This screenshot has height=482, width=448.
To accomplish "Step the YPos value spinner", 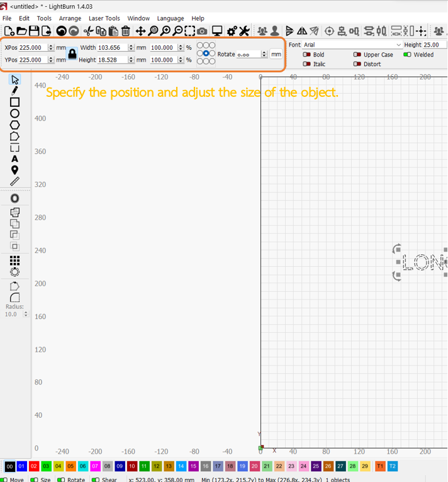I will click(x=51, y=60).
